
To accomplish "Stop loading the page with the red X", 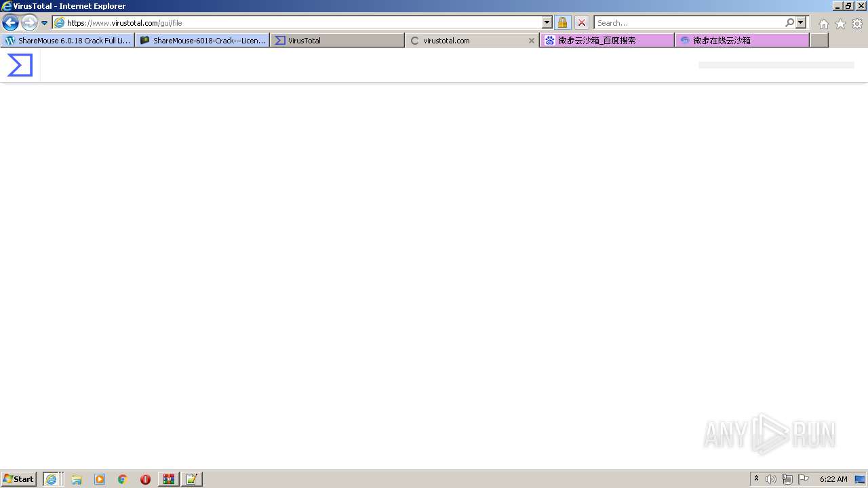I will [582, 22].
